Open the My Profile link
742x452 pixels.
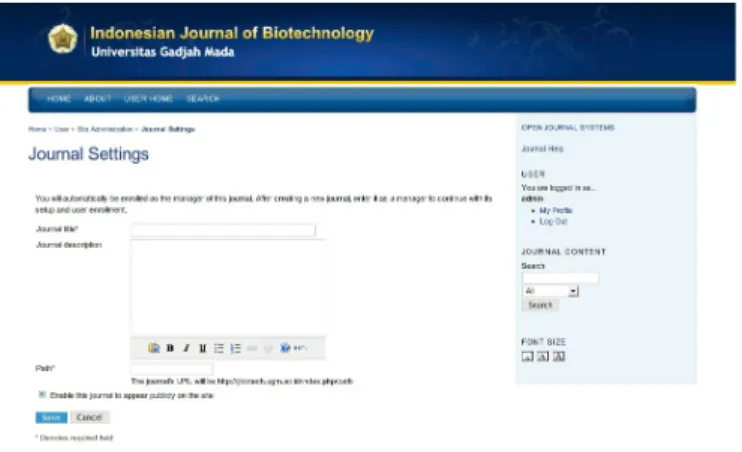(556, 210)
